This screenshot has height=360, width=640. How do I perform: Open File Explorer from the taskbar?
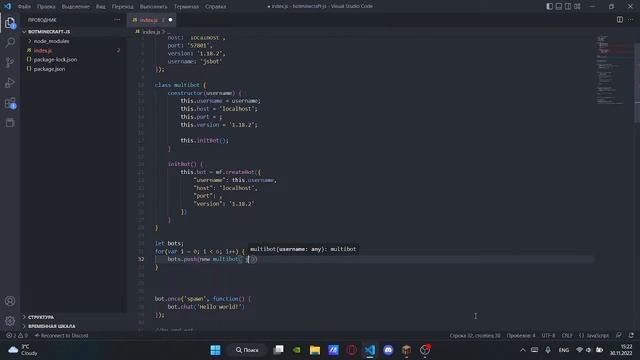315,350
